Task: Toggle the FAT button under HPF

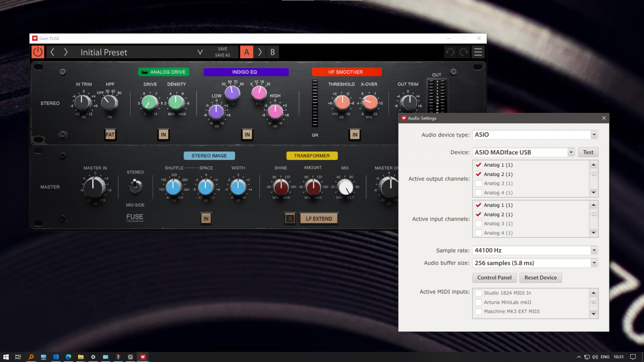Action: (x=110, y=135)
